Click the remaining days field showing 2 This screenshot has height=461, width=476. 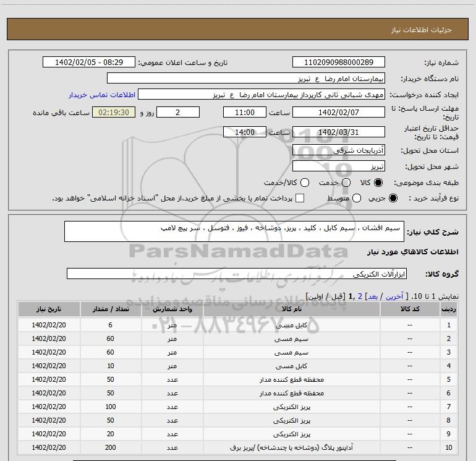[x=178, y=112]
